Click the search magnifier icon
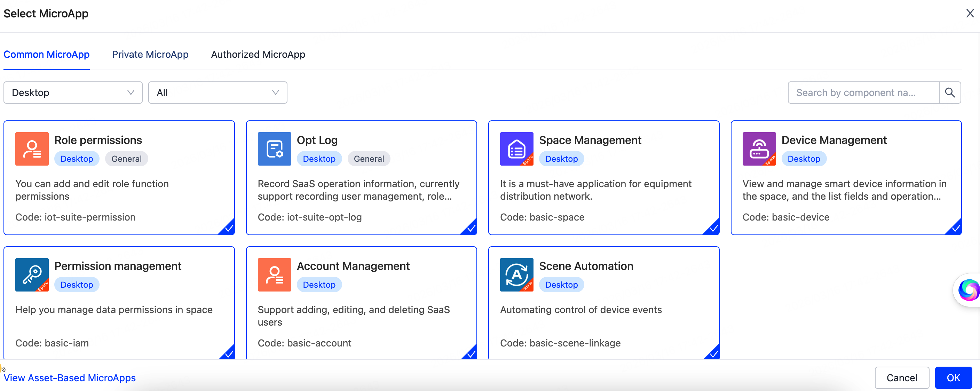 950,93
